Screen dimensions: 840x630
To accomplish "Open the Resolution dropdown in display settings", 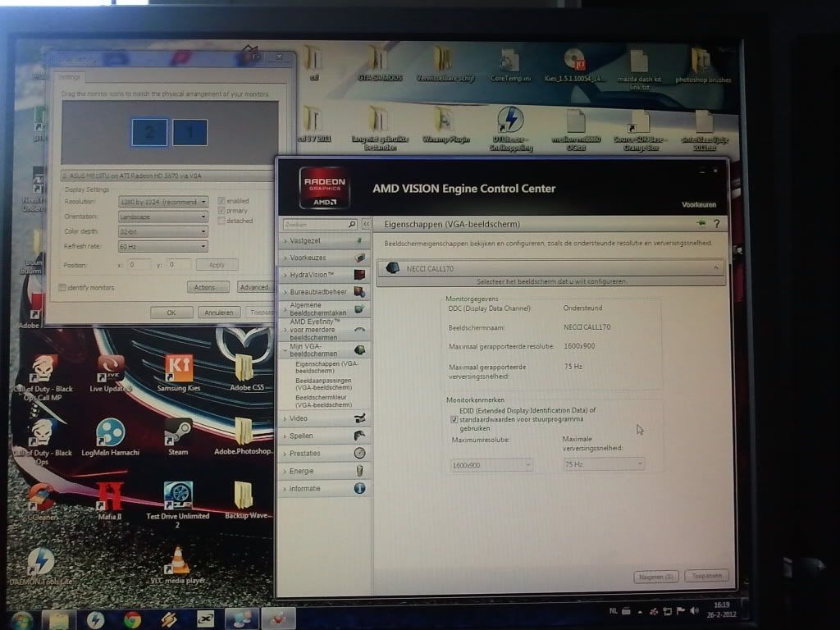I will 163,202.
